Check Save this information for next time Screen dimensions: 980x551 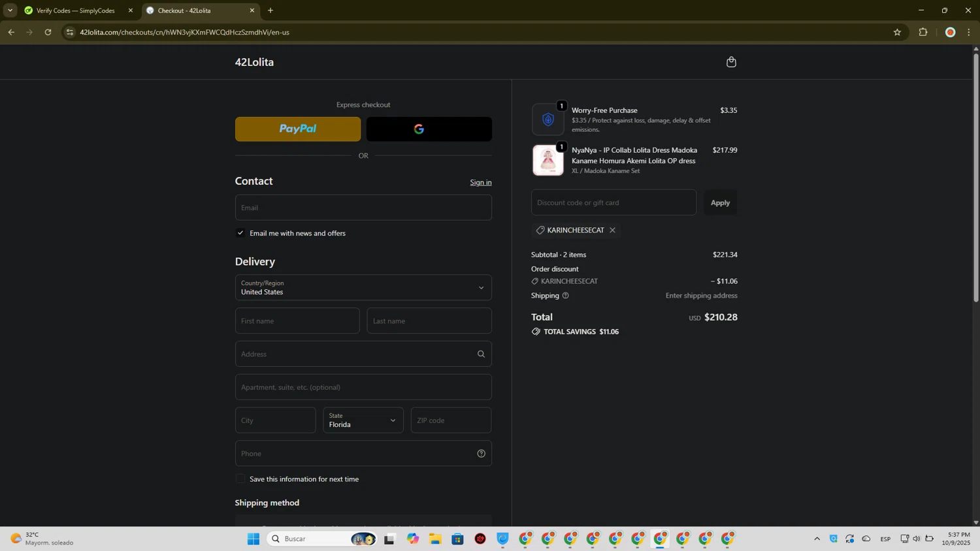coord(240,479)
